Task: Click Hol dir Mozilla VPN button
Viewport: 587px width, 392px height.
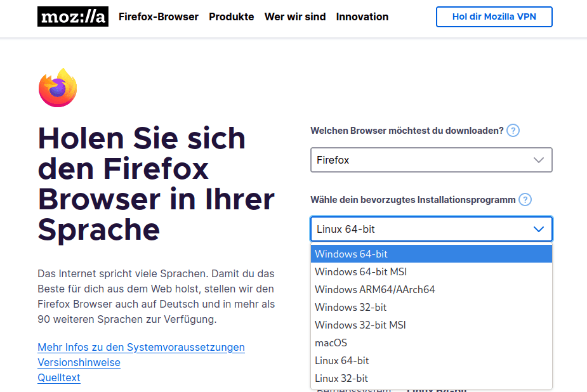Action: point(494,17)
